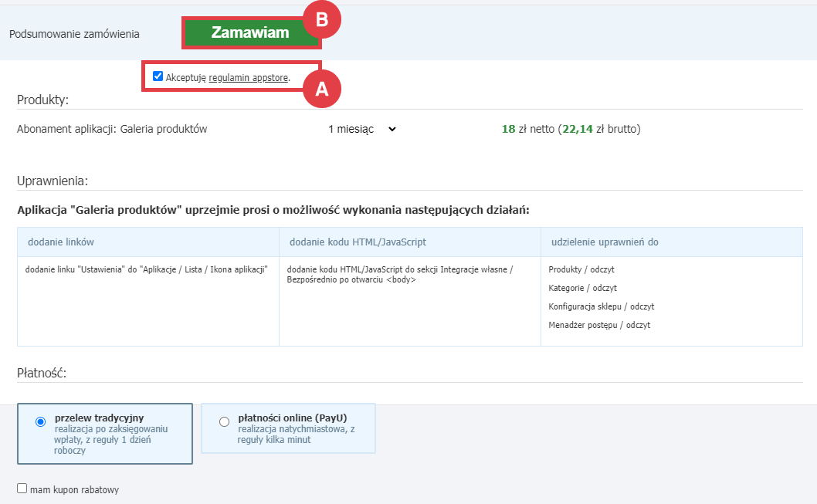Open the regulamin appstore link
The width and height of the screenshot is (817, 504).
coord(249,78)
